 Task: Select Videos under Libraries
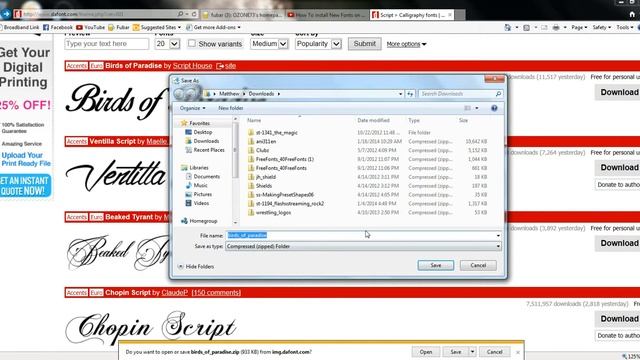197,203
